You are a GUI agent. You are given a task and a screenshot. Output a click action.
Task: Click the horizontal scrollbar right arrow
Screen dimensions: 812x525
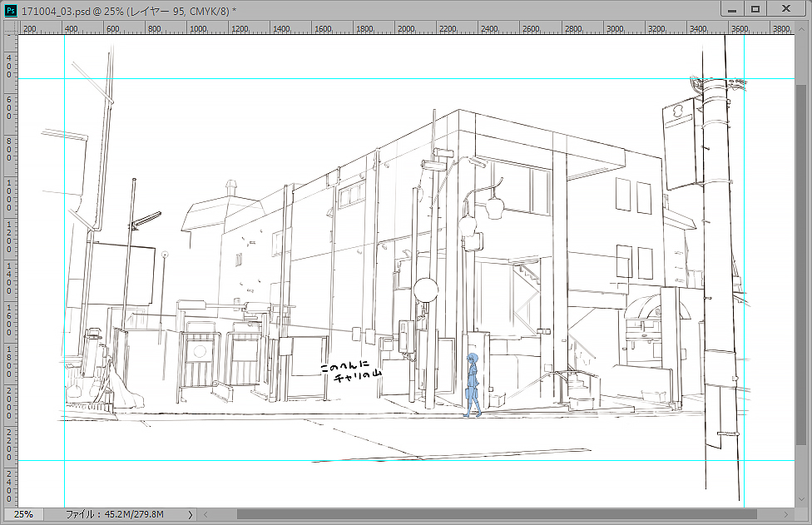(x=786, y=514)
